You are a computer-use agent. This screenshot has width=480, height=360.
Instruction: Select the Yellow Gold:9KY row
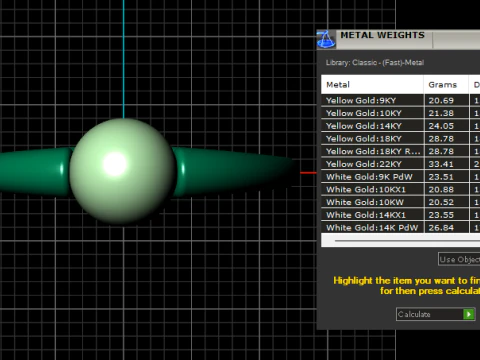click(400, 100)
